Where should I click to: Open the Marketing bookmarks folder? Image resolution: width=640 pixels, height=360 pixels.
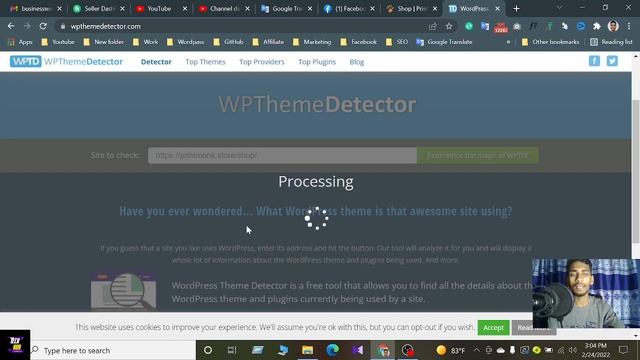point(312,42)
